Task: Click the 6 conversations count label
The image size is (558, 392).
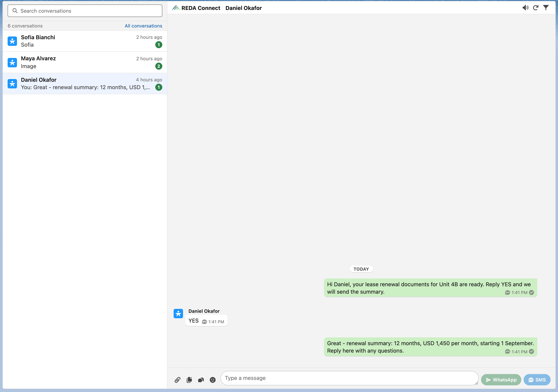Action: pyautogui.click(x=25, y=26)
